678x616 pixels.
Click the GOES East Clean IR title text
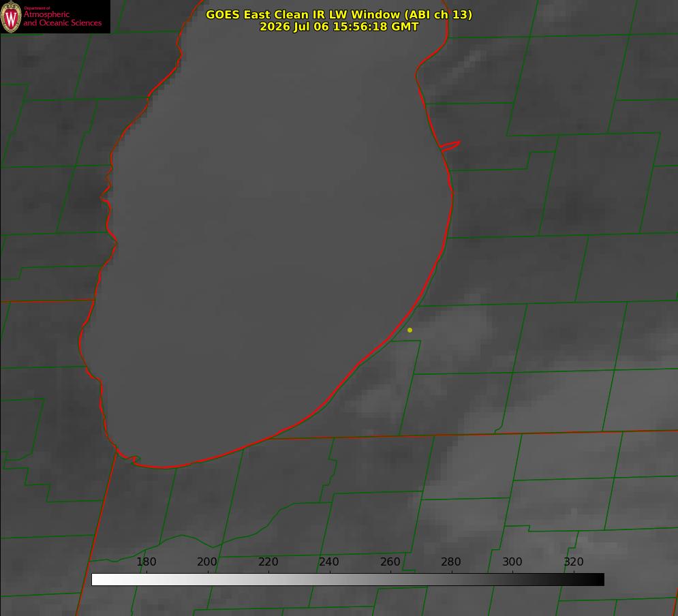[339, 14]
